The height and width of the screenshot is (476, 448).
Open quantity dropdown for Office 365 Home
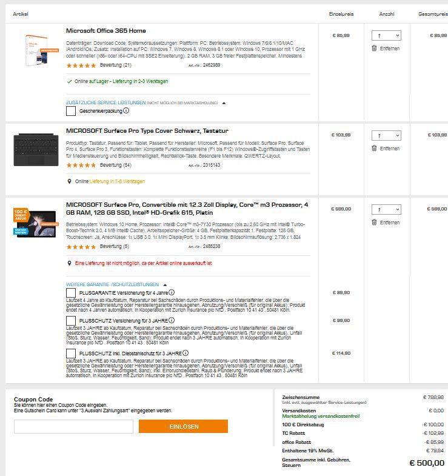coord(386,36)
